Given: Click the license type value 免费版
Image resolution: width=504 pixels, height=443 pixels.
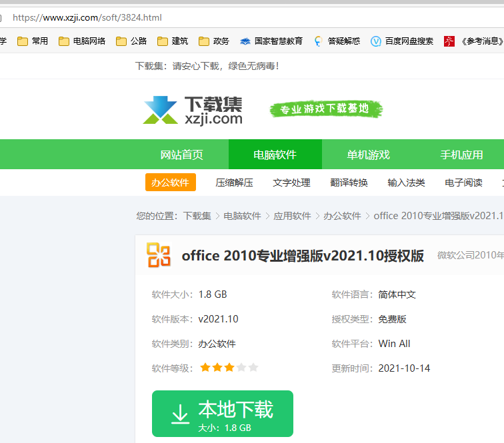Looking at the screenshot, I should coord(392,319).
